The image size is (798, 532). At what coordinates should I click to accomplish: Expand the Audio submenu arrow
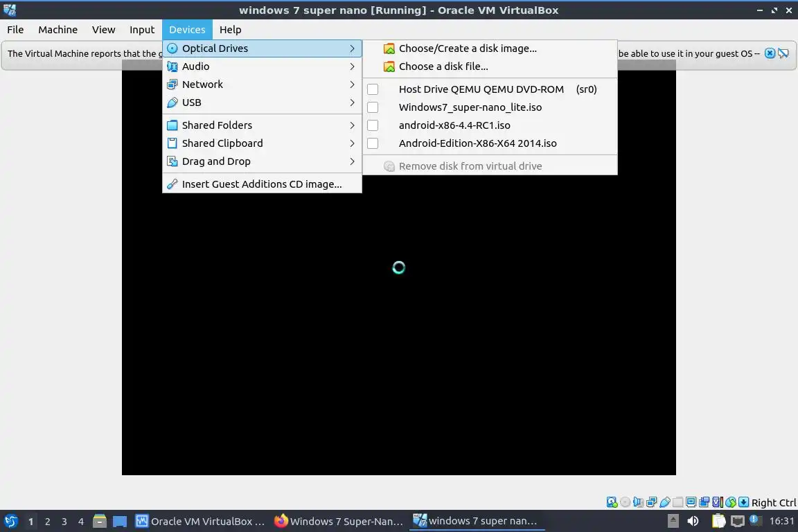pos(352,66)
